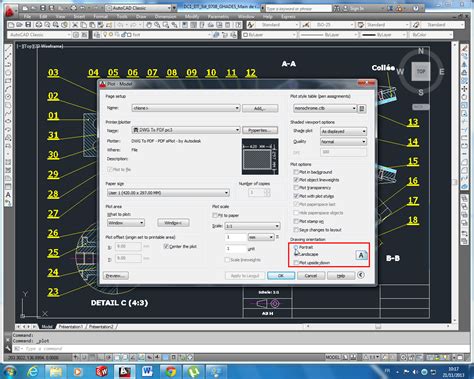The image size is (474, 379).
Task: Enable Plot stamp on checkbox
Action: pyautogui.click(x=296, y=221)
